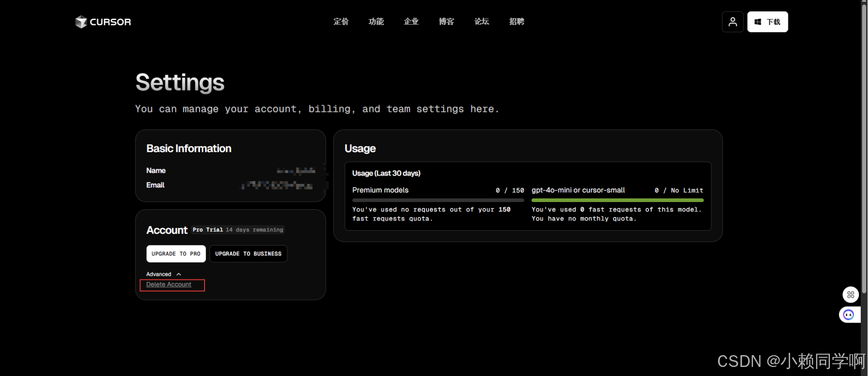Click the 'Settings' page title
The image size is (868, 376).
coord(180,82)
